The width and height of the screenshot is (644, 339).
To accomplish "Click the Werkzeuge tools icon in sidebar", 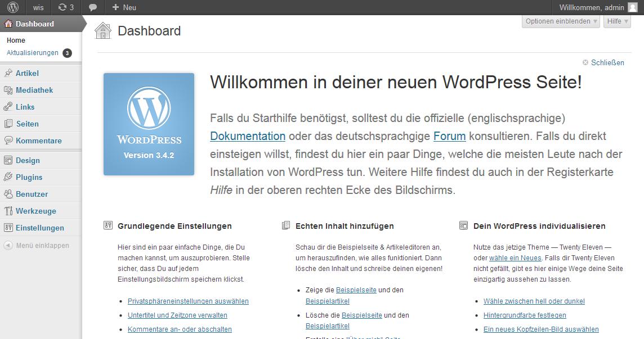I will pyautogui.click(x=8, y=211).
